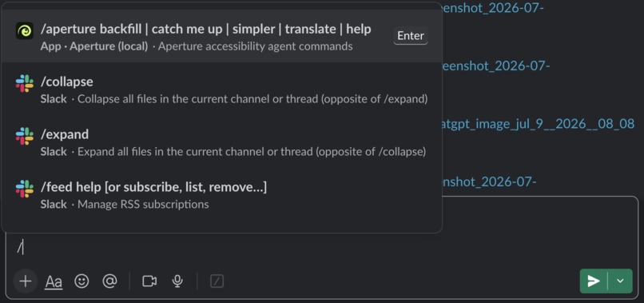Screen dimensions: 644x303
Task: Record an audio clip with microphone
Action: [x=177, y=281]
